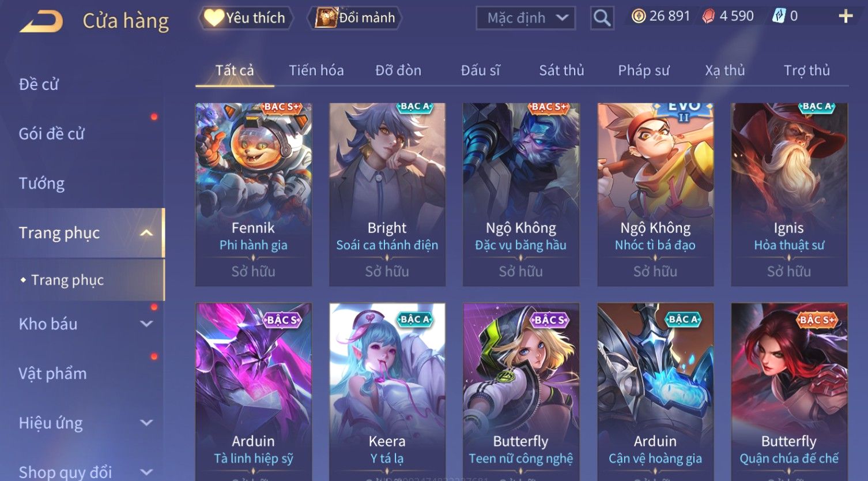Image resolution: width=868 pixels, height=481 pixels.
Task: Select Keera Y tá lạ skin card
Action: point(387,391)
